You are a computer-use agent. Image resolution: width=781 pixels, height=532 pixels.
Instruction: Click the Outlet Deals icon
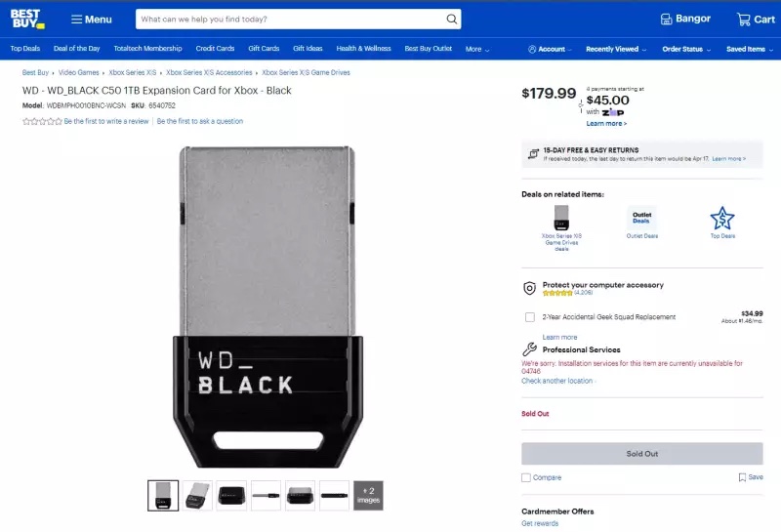tap(641, 219)
